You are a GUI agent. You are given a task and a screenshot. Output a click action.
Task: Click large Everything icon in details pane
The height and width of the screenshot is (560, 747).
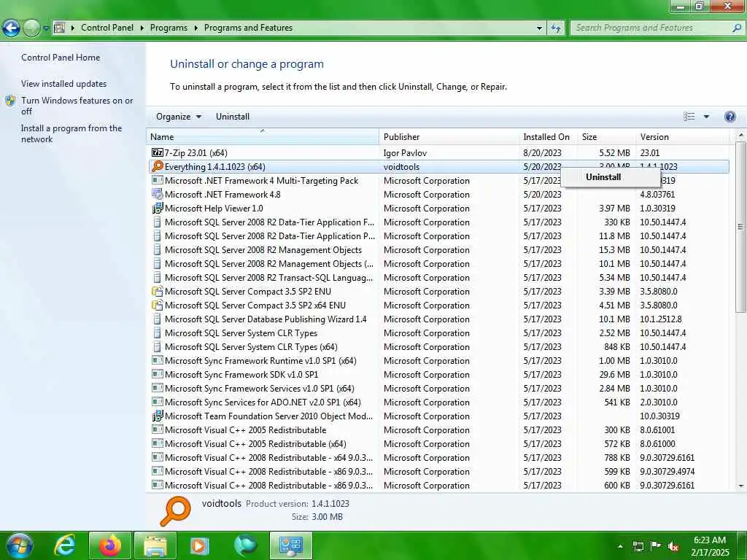(x=175, y=511)
